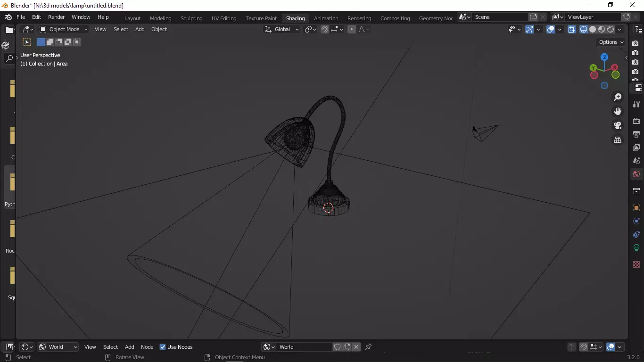Open the pivot point dropdown

310,29
